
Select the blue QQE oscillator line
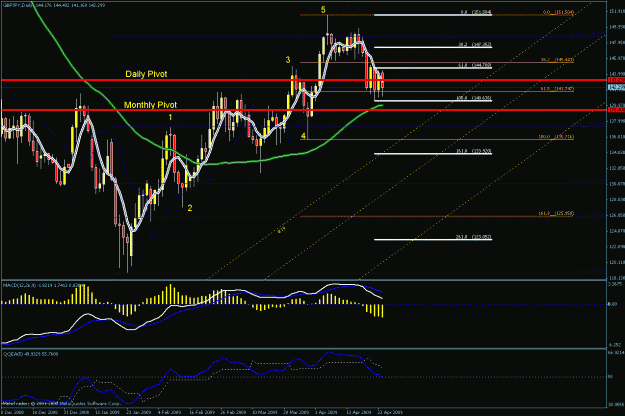point(191,375)
